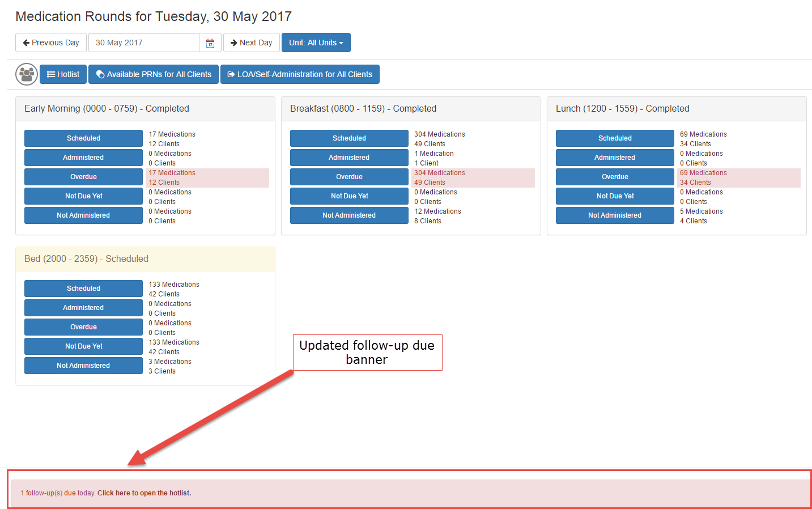Select Overdue in Lunch round

coord(615,177)
